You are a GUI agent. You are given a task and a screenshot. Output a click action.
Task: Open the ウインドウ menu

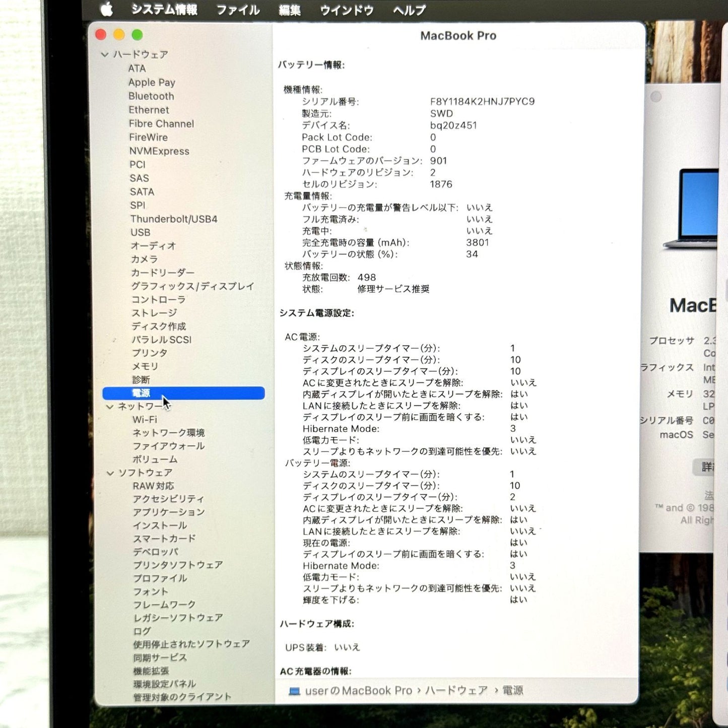point(347,10)
